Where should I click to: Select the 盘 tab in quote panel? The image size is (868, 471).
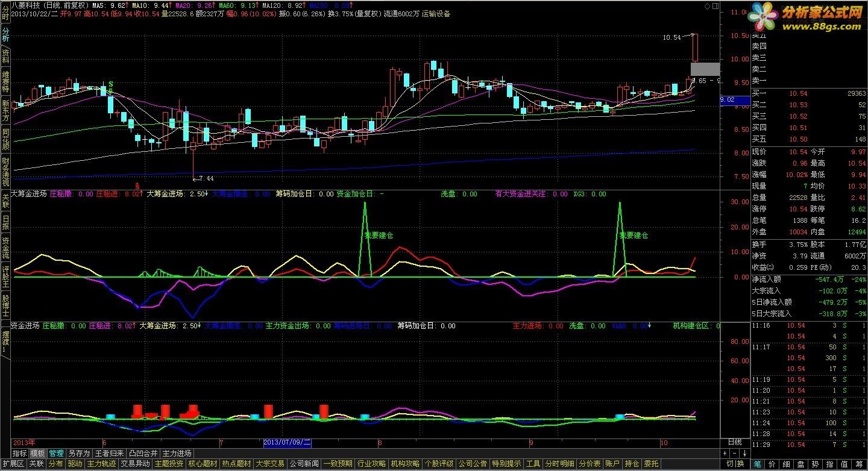point(800,464)
